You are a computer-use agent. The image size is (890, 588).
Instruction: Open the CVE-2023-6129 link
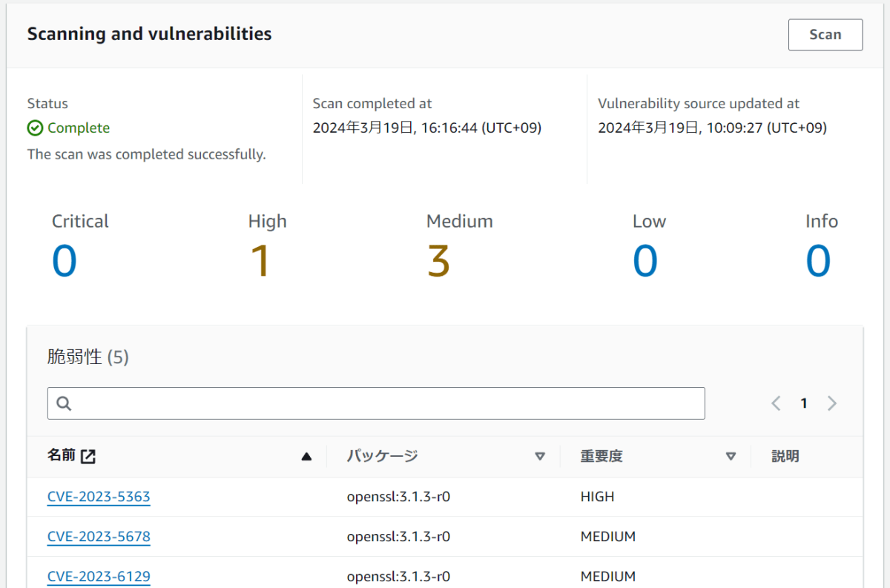[x=99, y=577]
